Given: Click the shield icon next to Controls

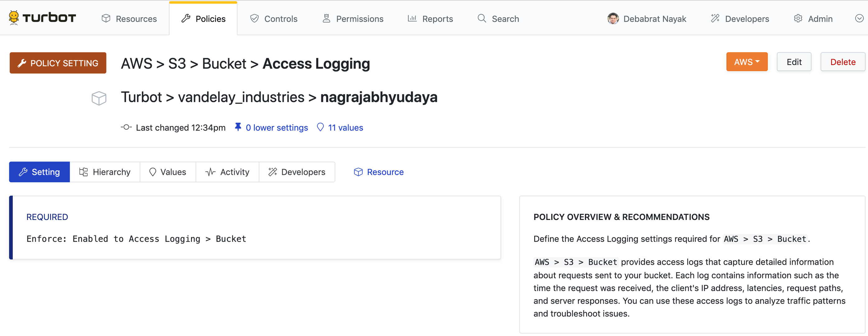Looking at the screenshot, I should click(x=254, y=19).
